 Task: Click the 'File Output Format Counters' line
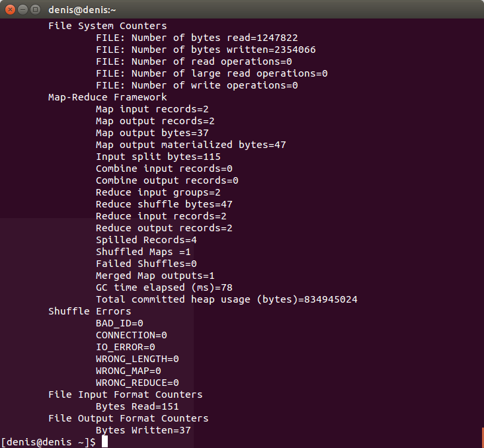pyautogui.click(x=128, y=418)
